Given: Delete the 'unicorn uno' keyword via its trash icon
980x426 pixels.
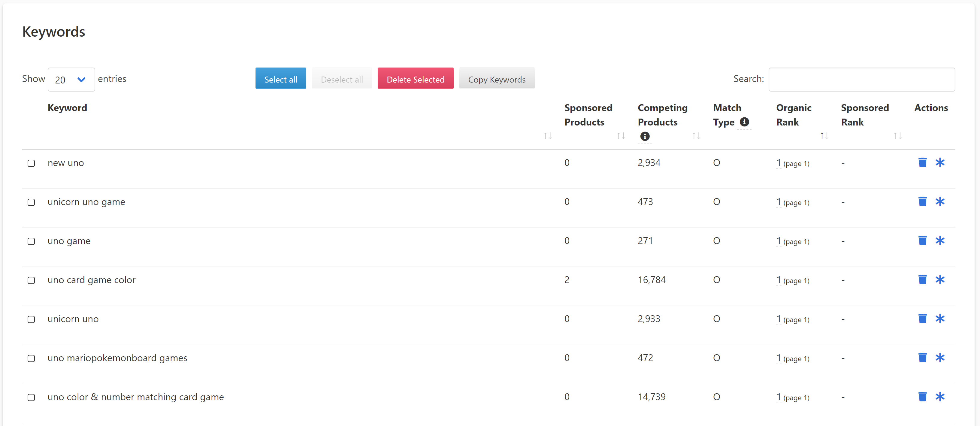Looking at the screenshot, I should point(922,319).
